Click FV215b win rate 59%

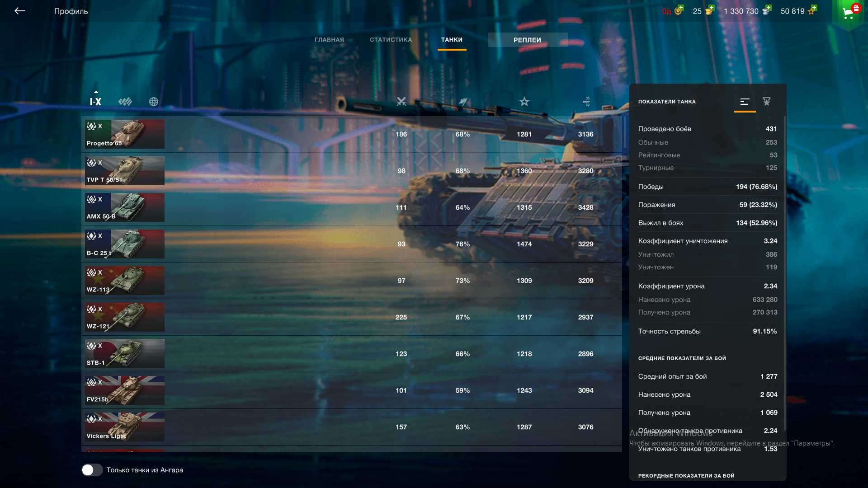[x=462, y=390]
